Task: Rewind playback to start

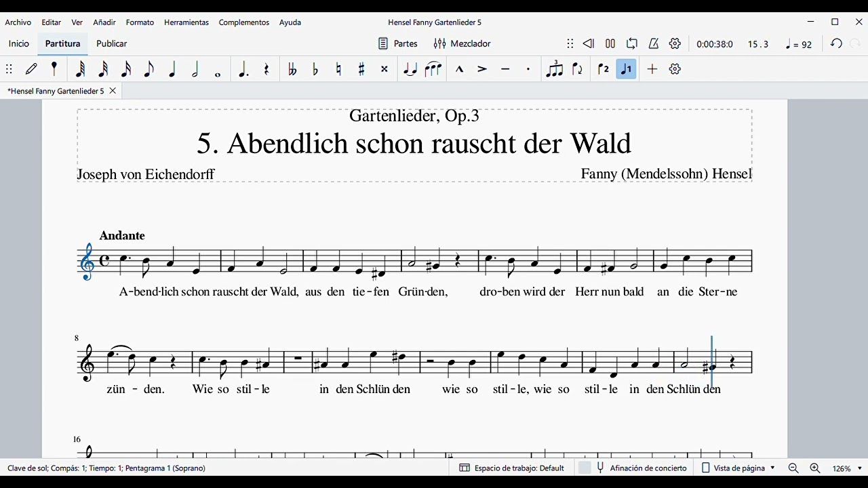Action: pos(589,43)
